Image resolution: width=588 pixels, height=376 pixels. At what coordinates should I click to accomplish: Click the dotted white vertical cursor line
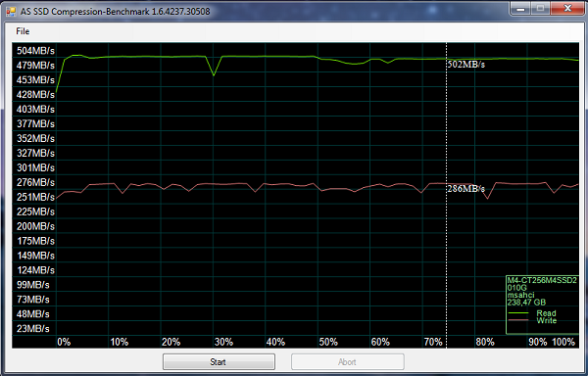tap(446, 195)
